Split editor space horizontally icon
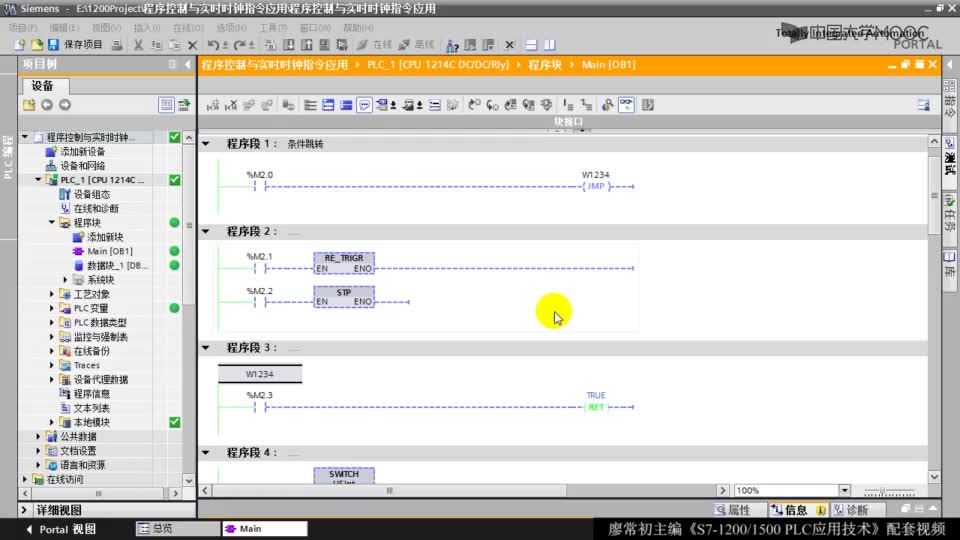 click(x=531, y=45)
